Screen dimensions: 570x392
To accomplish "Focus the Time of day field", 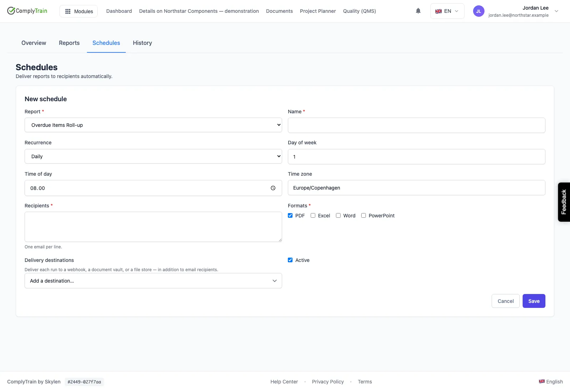I will (x=153, y=188).
